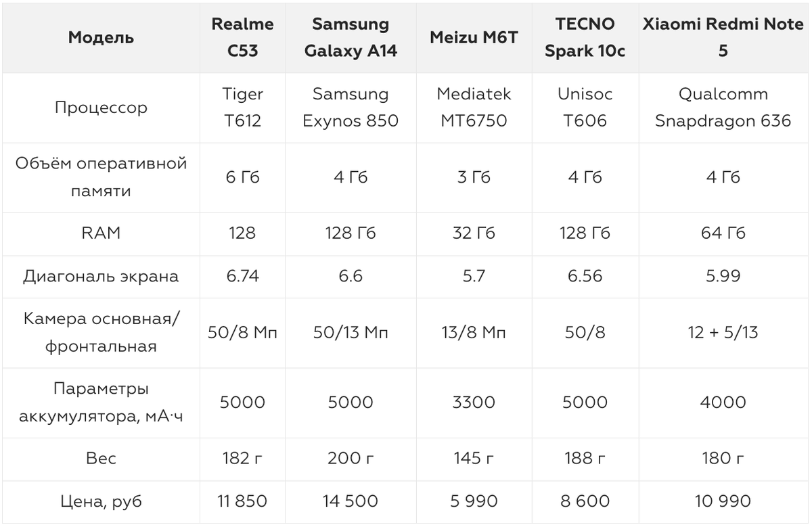Select the Процессор row label
The height and width of the screenshot is (527, 812).
pyautogui.click(x=101, y=108)
